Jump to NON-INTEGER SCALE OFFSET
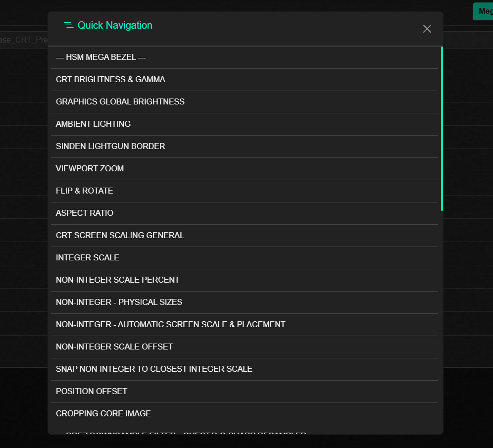The width and height of the screenshot is (493, 448). coord(114,347)
